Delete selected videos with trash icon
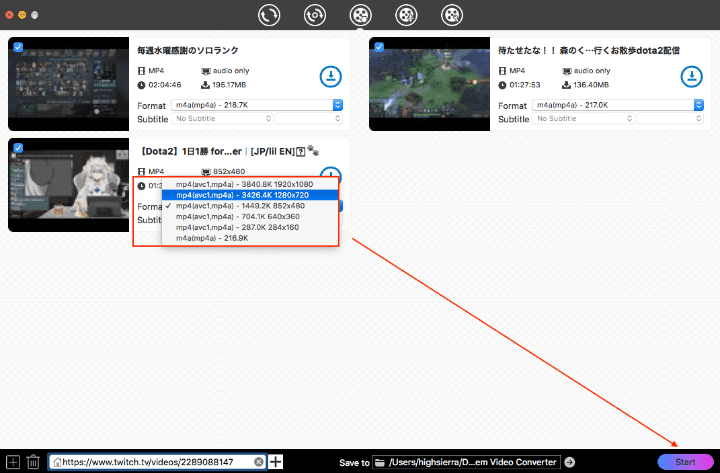The height and width of the screenshot is (473, 720). pos(33,462)
